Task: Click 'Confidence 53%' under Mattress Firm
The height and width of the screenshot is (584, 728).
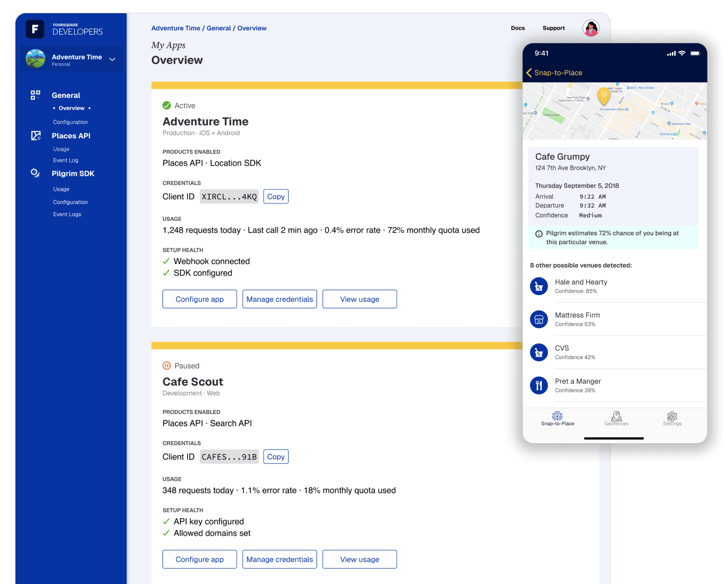Action: pyautogui.click(x=575, y=325)
